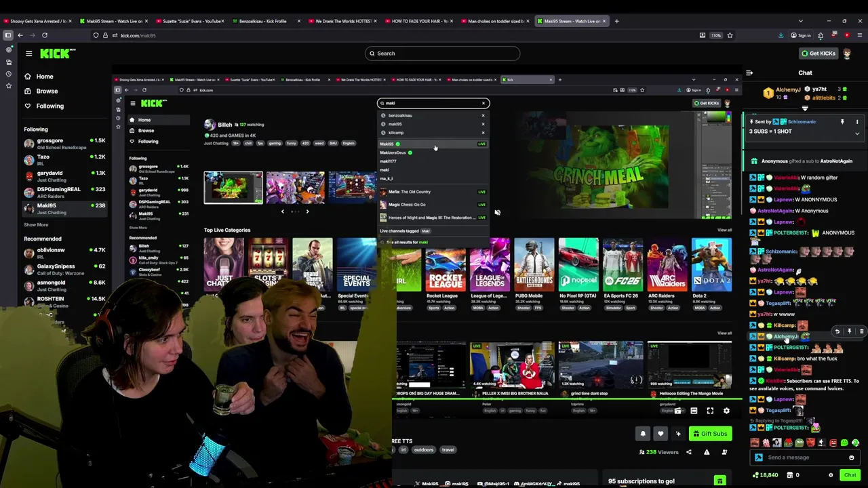Switch to We Drank The Worlds HOTTEST tab
This screenshot has height=488, width=868.
pyautogui.click(x=342, y=21)
